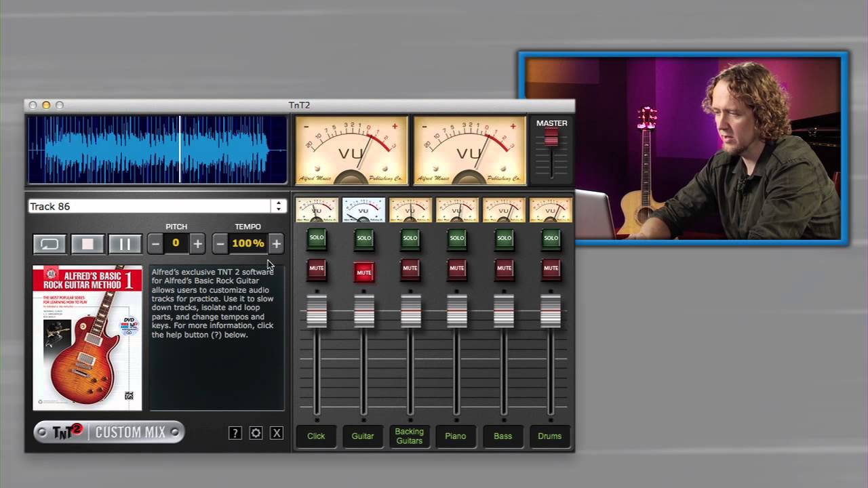Click the Piano channel fader handle
Screen dimensions: 868x488
pyautogui.click(x=457, y=311)
